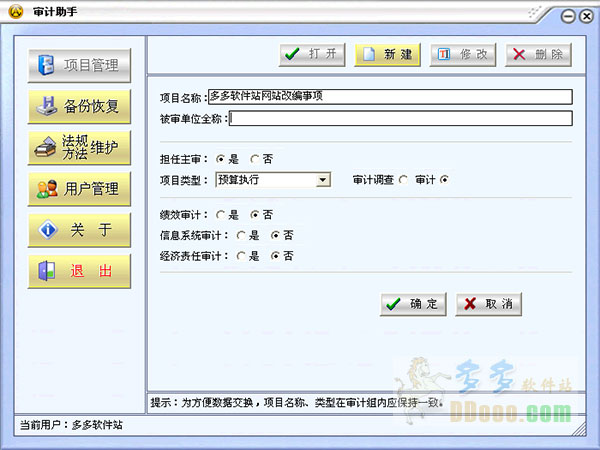Click the red X icon on 取消
This screenshot has height=450, width=600.
(470, 304)
